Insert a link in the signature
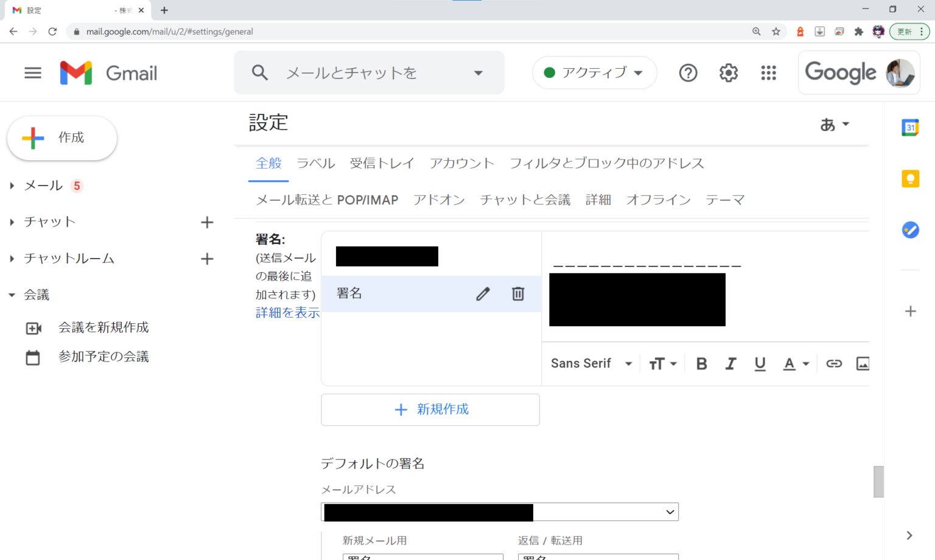The image size is (935, 560). tap(833, 364)
